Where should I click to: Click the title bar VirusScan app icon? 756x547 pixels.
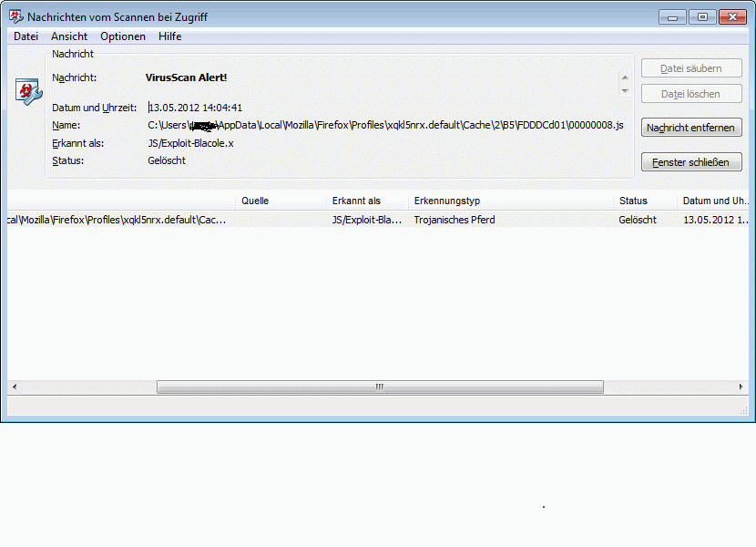click(x=15, y=16)
